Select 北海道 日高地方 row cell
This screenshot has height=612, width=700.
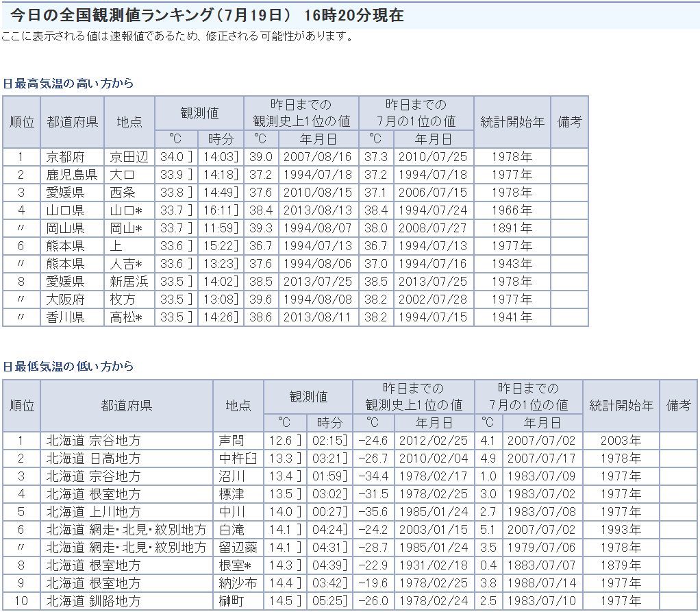coord(93,458)
